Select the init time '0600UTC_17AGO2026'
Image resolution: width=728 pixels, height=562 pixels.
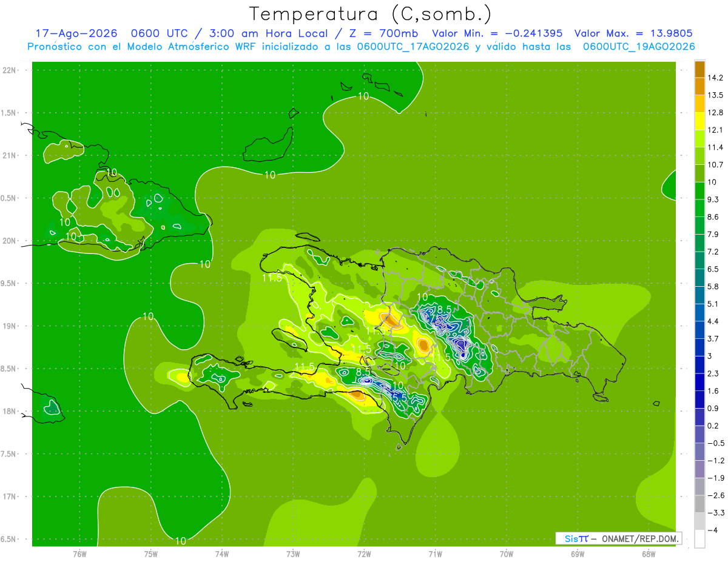[x=413, y=47]
